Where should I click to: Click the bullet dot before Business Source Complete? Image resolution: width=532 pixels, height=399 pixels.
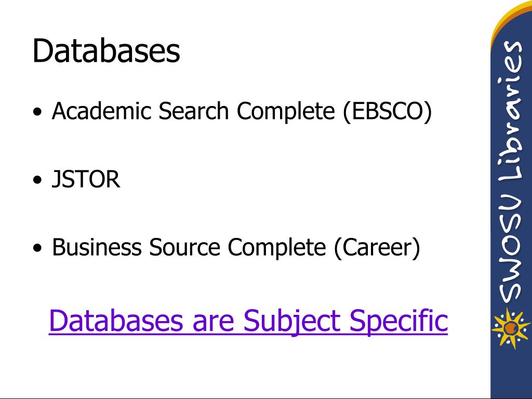tap(37, 248)
